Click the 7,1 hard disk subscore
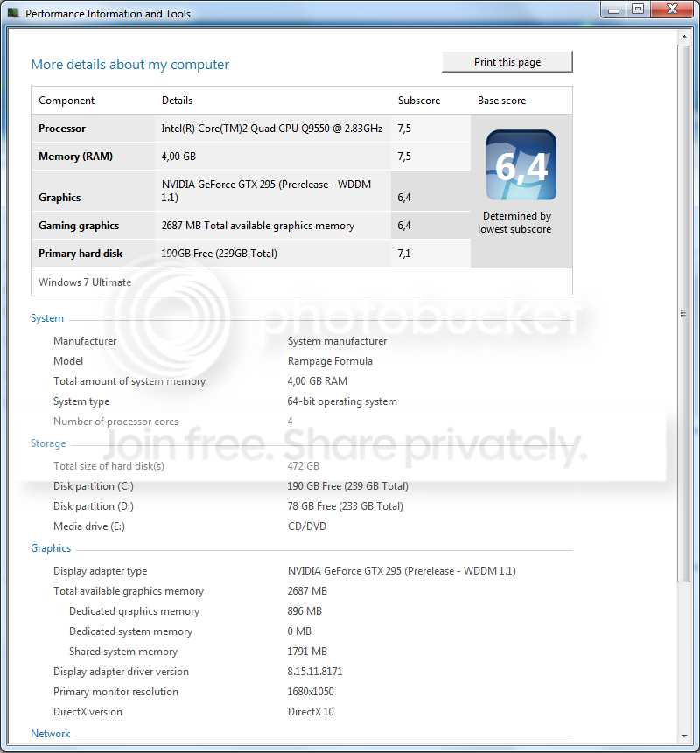This screenshot has width=700, height=753. point(404,253)
